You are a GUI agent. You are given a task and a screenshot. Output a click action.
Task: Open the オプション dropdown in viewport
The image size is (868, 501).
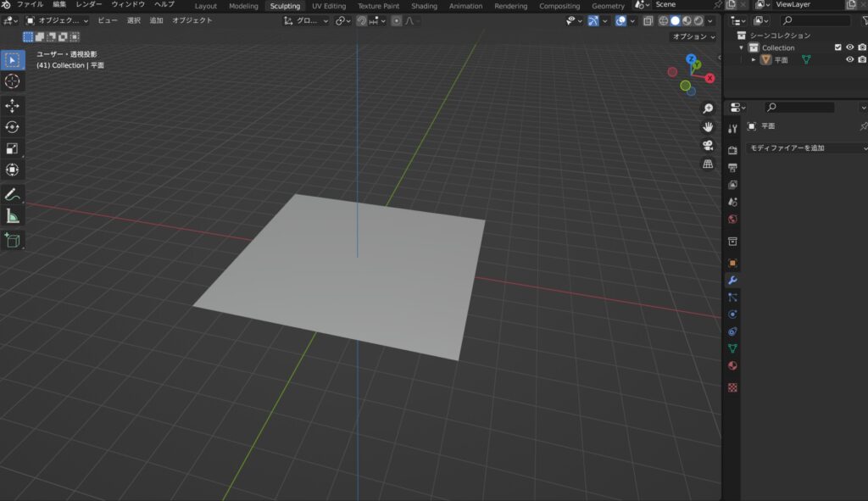click(x=693, y=37)
